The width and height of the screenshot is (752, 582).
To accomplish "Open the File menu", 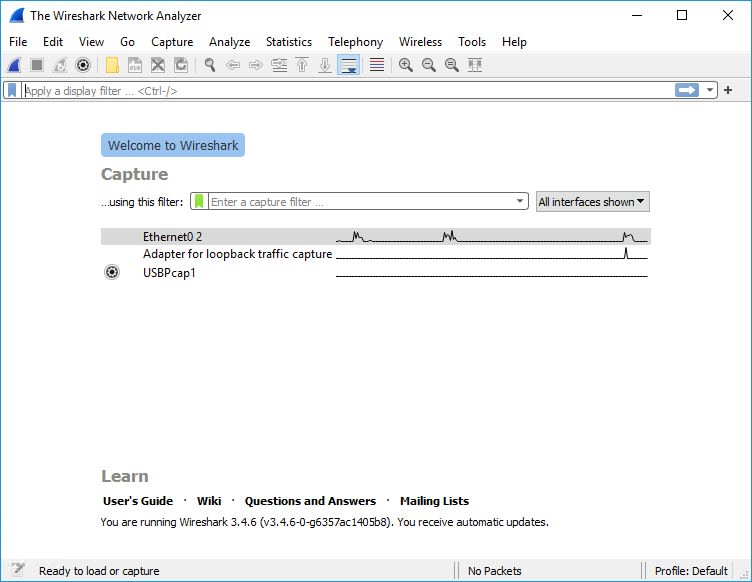I will click(x=18, y=42).
